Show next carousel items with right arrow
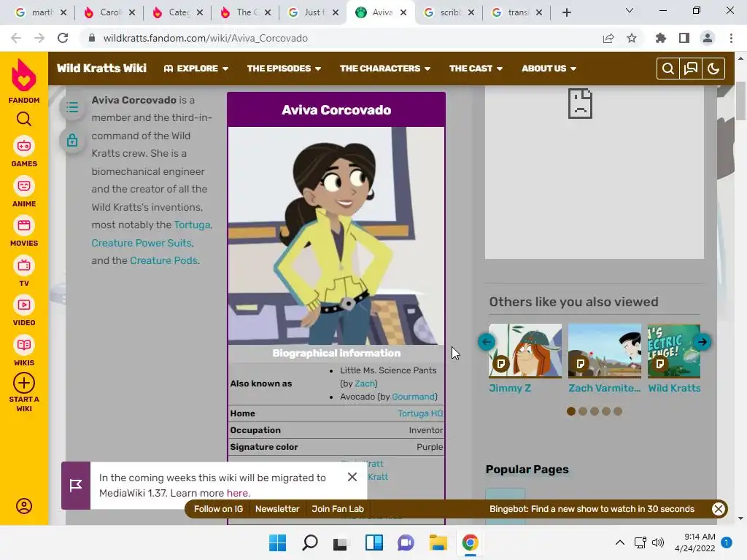747x560 pixels. pos(703,342)
